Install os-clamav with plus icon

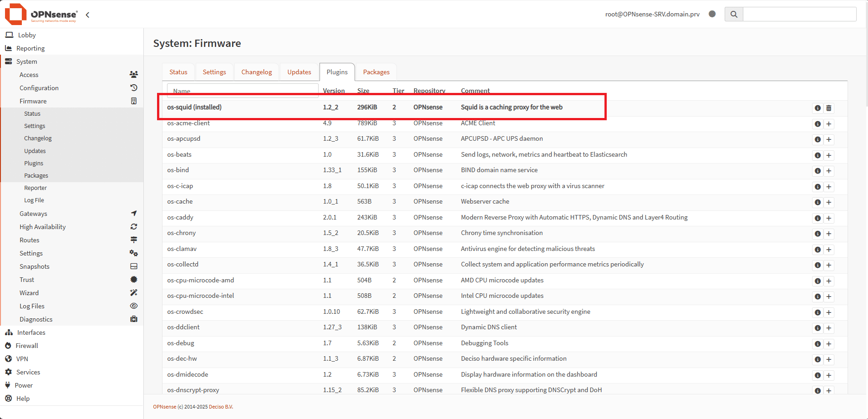tap(829, 250)
